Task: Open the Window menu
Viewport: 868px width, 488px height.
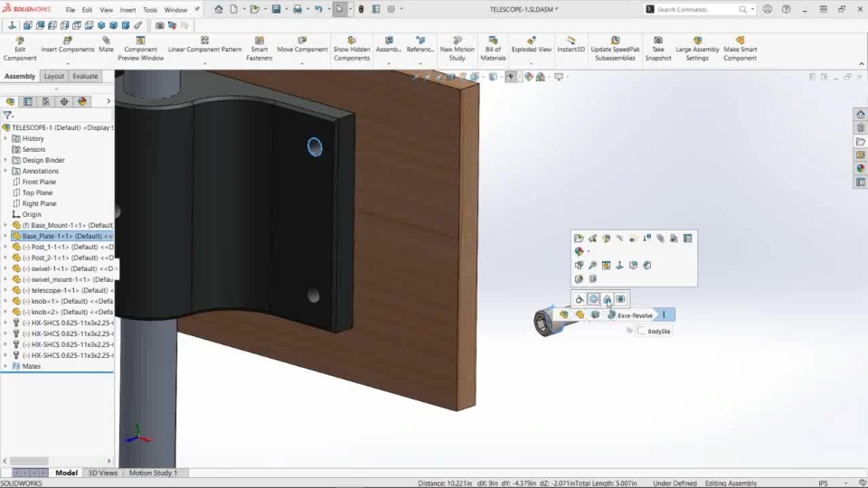Action: click(x=175, y=10)
